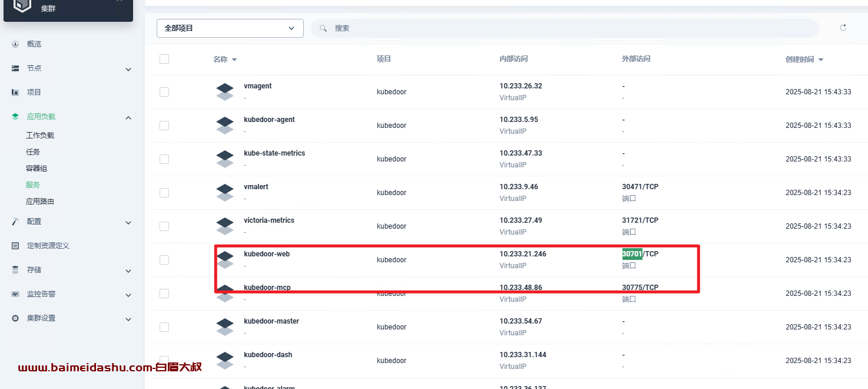Select 服务 submenu item

tap(33, 185)
